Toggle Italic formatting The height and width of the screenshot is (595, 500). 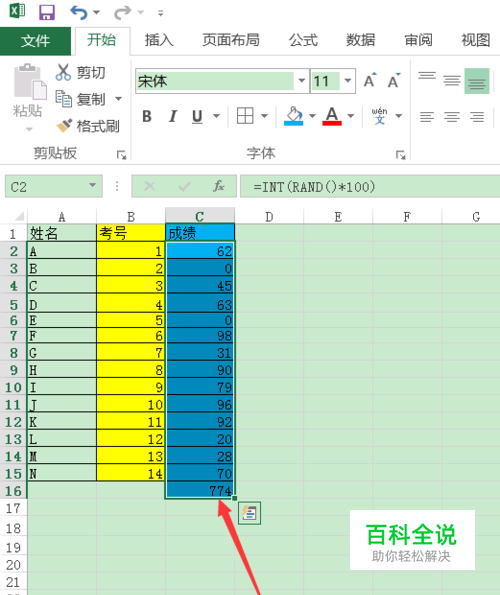click(173, 116)
